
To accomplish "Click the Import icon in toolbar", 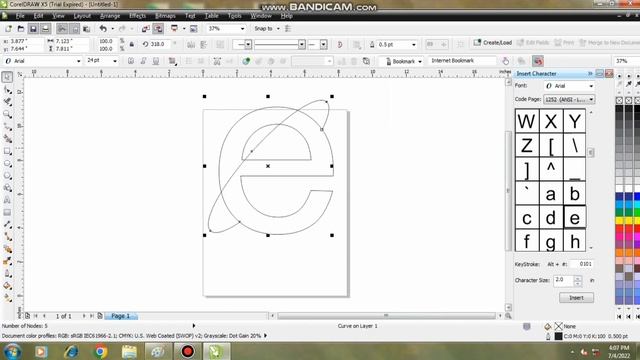I will point(146,29).
